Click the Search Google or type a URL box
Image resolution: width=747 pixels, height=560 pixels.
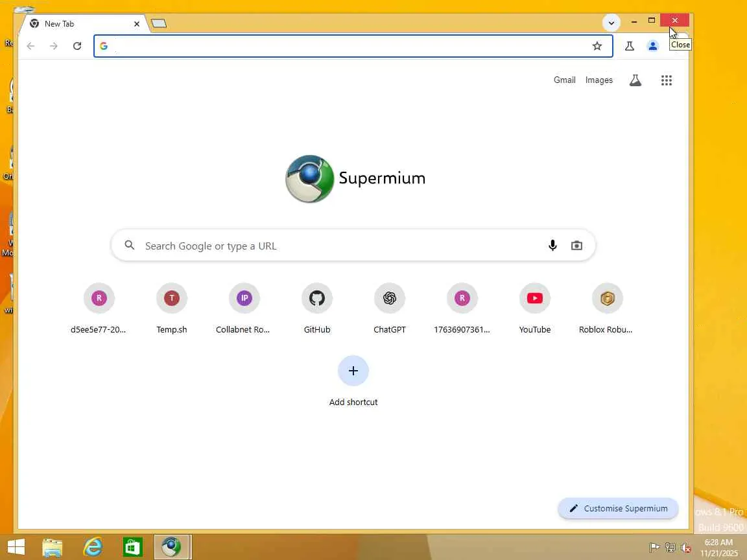coord(353,246)
